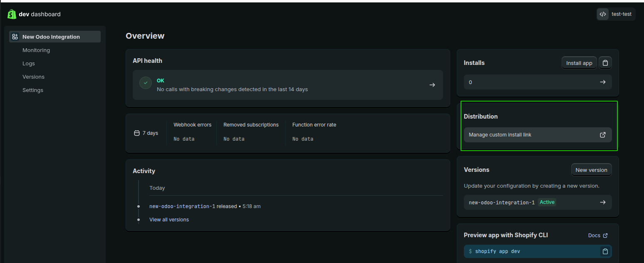Click the calendar icon next to 7 days
The image size is (644, 263).
136,133
